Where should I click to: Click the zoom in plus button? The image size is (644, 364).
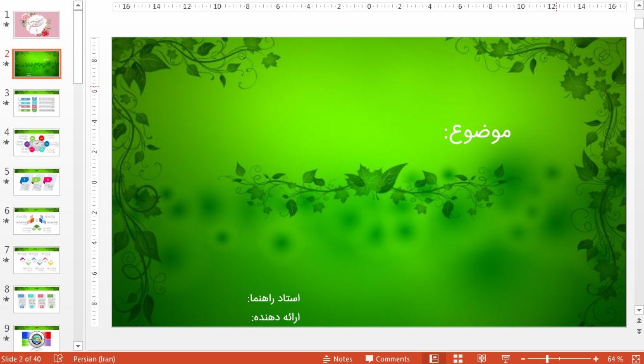(x=596, y=359)
